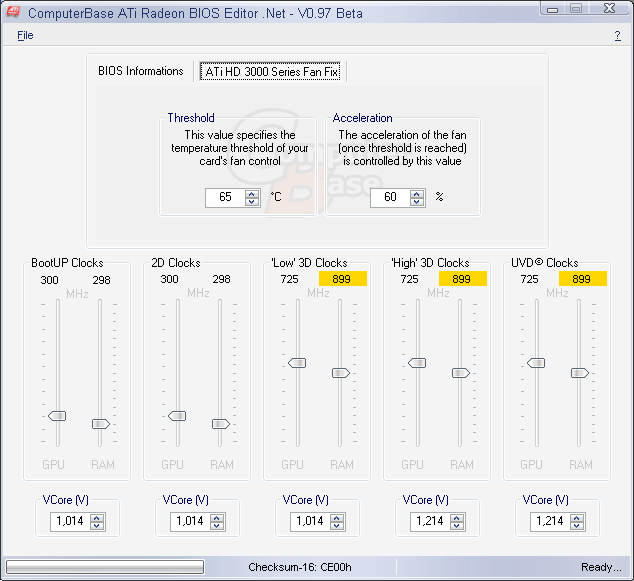The width and height of the screenshot is (634, 581).
Task: Click 2D Clocks VCore field showing 1,014
Action: pyautogui.click(x=190, y=522)
